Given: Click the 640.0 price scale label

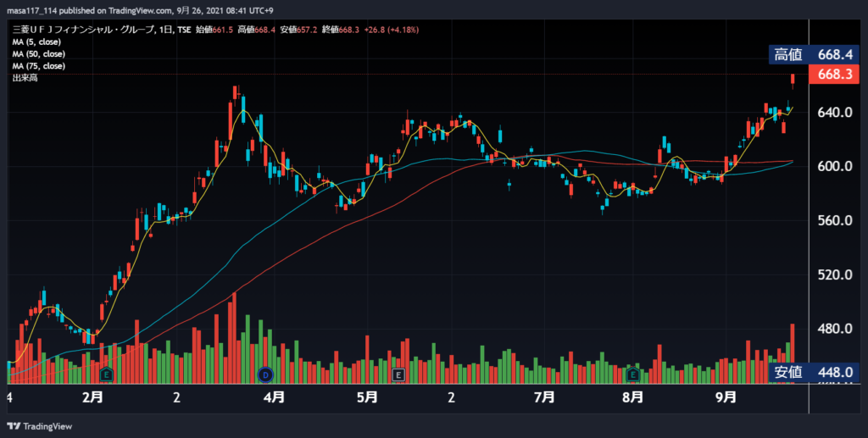Looking at the screenshot, I should [835, 113].
